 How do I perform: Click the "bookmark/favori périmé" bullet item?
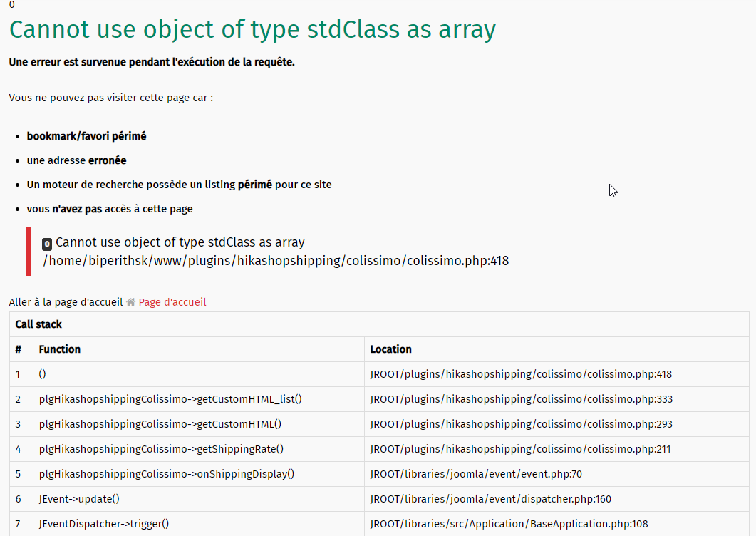click(87, 135)
